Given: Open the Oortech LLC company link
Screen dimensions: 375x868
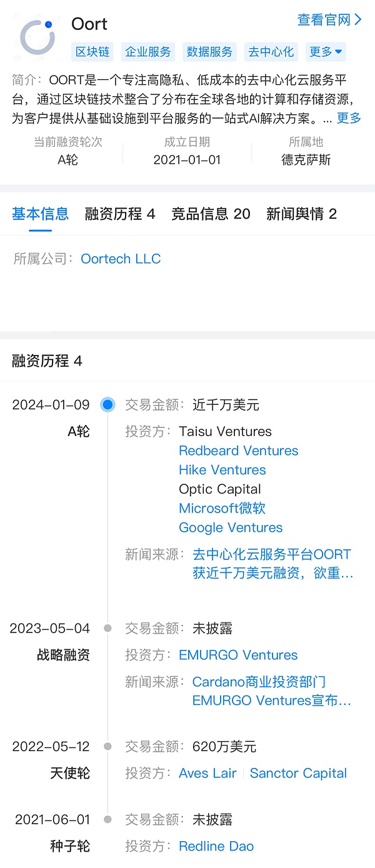Looking at the screenshot, I should [x=121, y=259].
